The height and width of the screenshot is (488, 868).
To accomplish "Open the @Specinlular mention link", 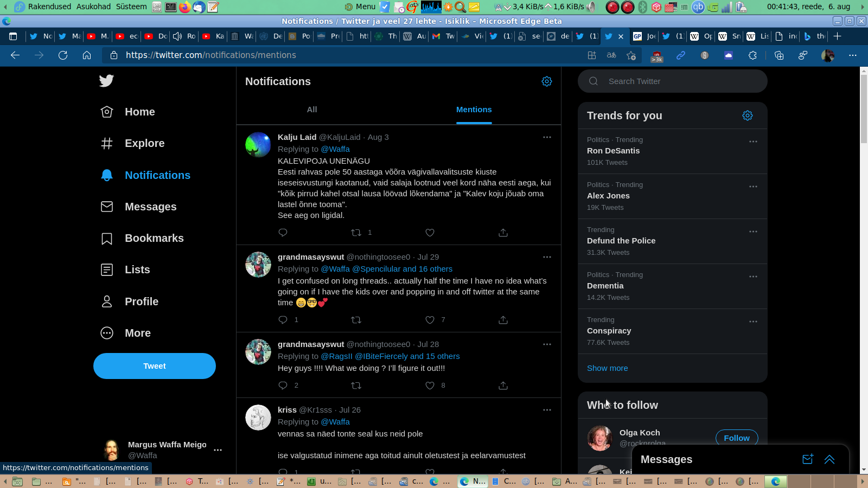I will pos(376,269).
